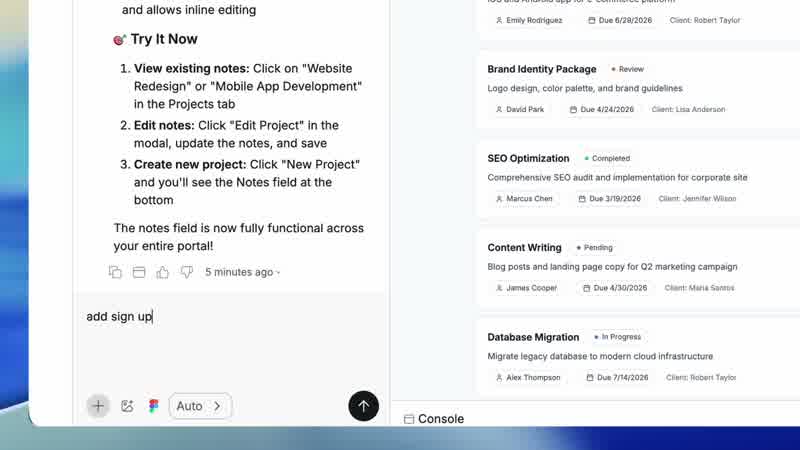Click the Completed status badge
Viewport: 800px width, 450px height.
click(607, 158)
